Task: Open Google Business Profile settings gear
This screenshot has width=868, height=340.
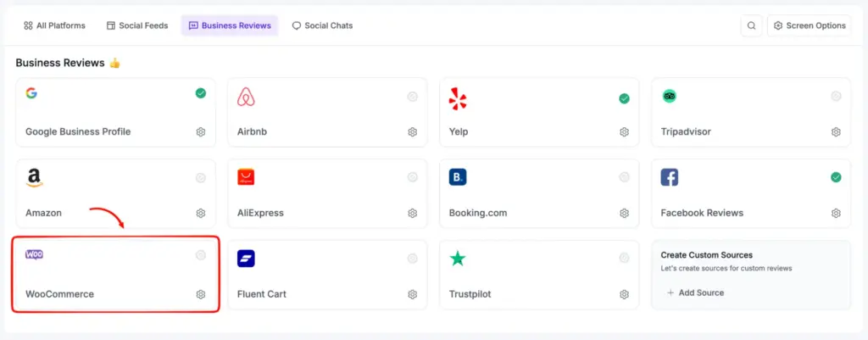Action: click(x=201, y=131)
